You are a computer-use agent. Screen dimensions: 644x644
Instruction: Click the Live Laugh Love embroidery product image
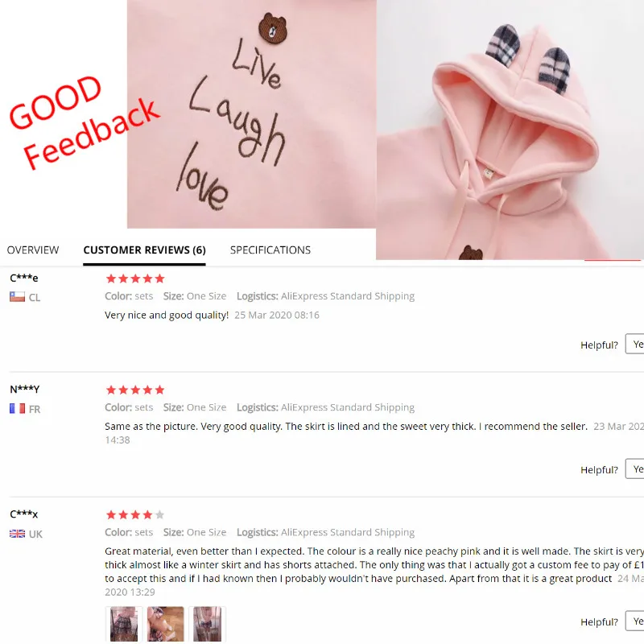(251, 114)
